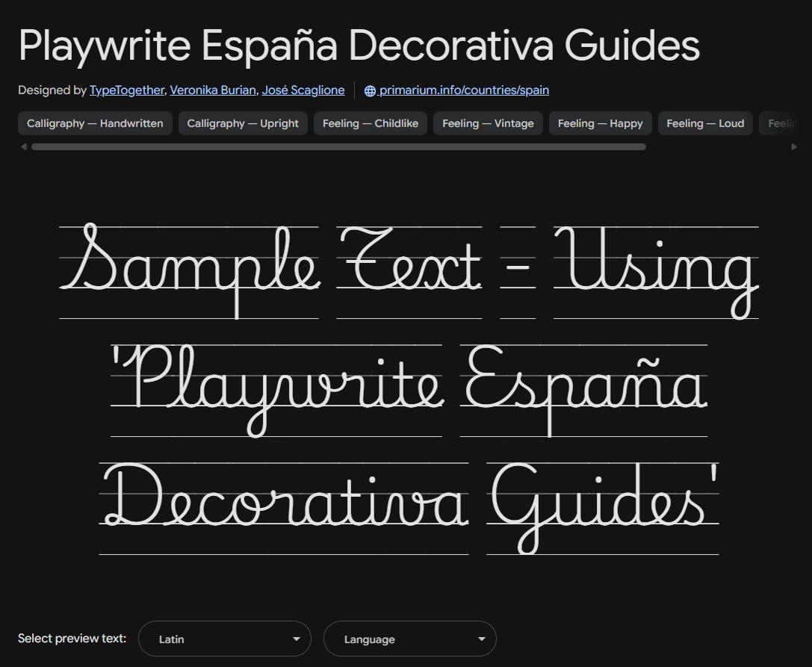Select the Feeling — Loud tag
The height and width of the screenshot is (667, 812).
(x=705, y=123)
